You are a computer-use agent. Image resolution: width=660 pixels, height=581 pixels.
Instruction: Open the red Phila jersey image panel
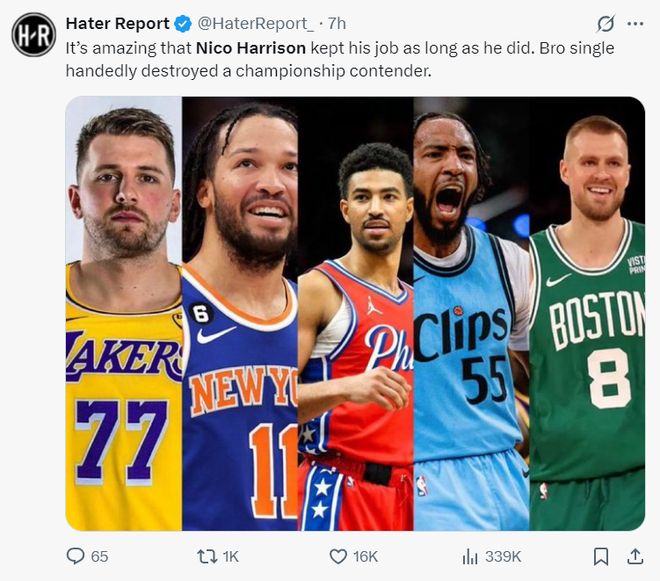355,313
